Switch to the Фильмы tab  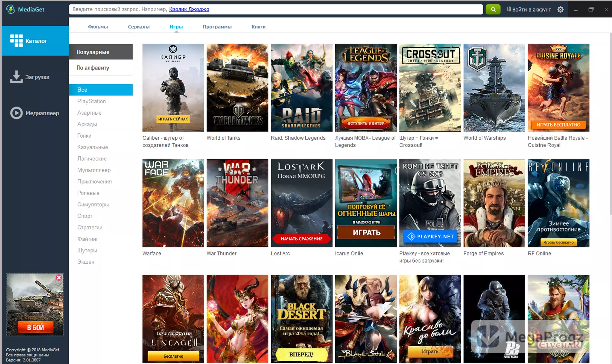[x=98, y=27]
